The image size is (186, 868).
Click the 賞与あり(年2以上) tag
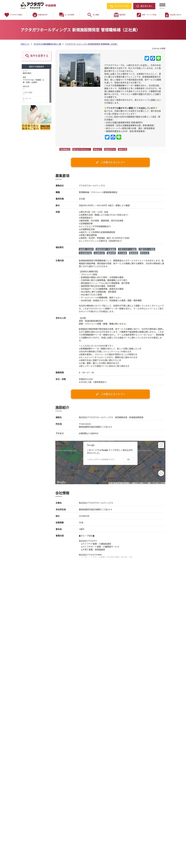pyautogui.click(x=81, y=149)
